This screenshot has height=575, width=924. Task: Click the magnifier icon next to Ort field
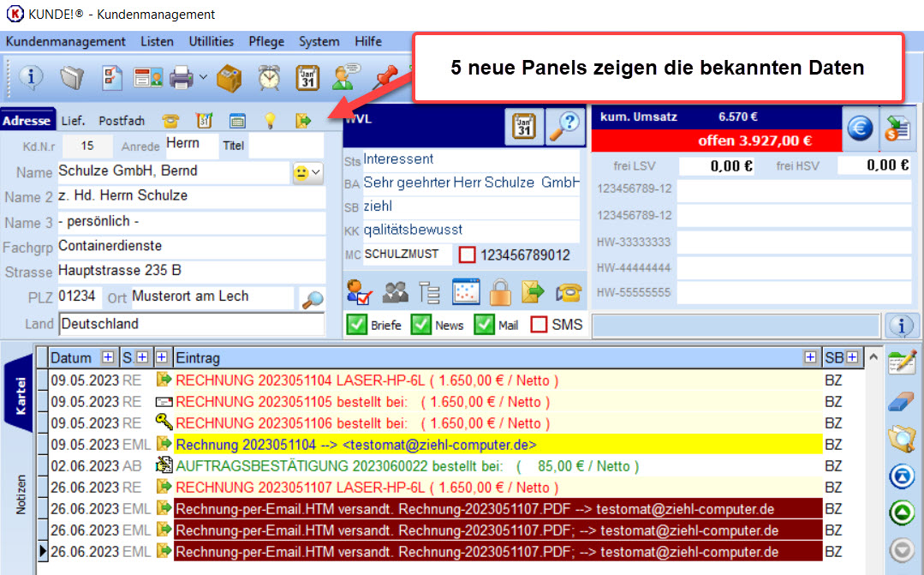[313, 298]
